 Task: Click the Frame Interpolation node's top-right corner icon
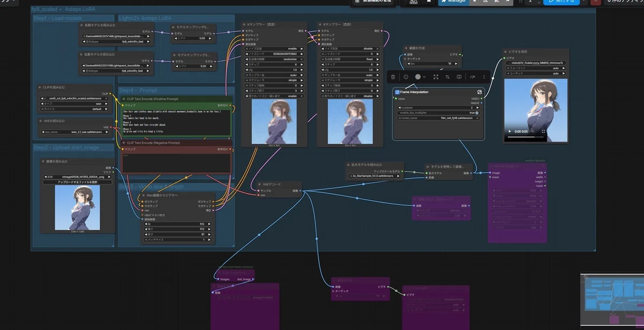(479, 92)
